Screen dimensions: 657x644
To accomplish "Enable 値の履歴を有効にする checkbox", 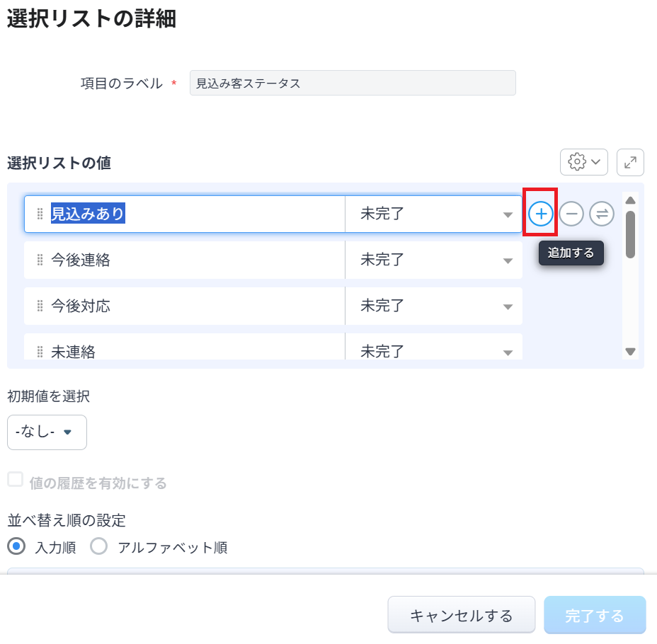I will pyautogui.click(x=15, y=480).
